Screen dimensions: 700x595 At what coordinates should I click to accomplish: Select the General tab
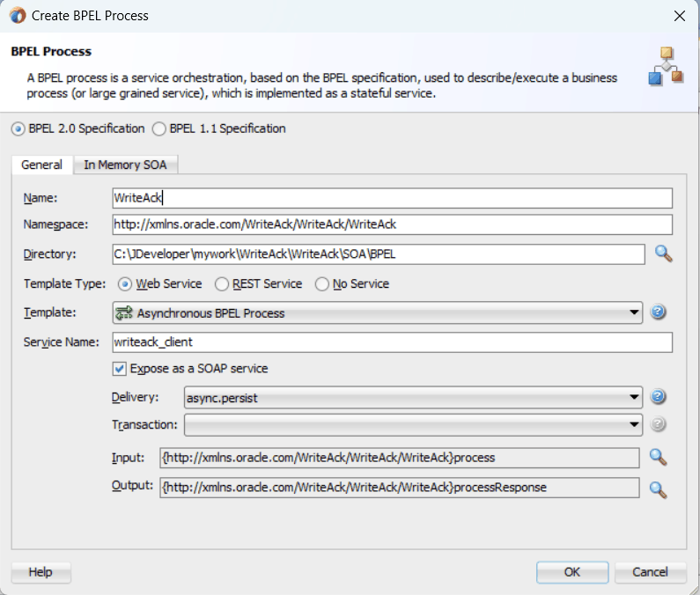[42, 165]
